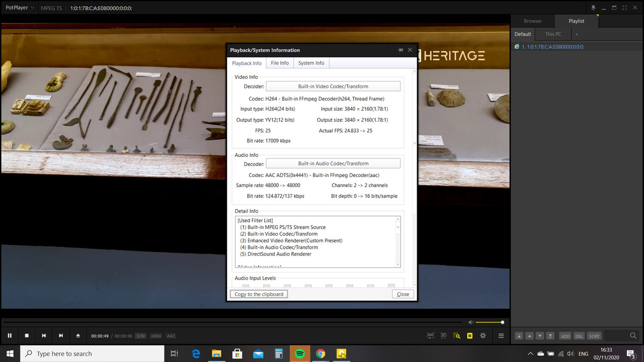Pause playback with the pause button
The image size is (644, 362).
pos(10,336)
